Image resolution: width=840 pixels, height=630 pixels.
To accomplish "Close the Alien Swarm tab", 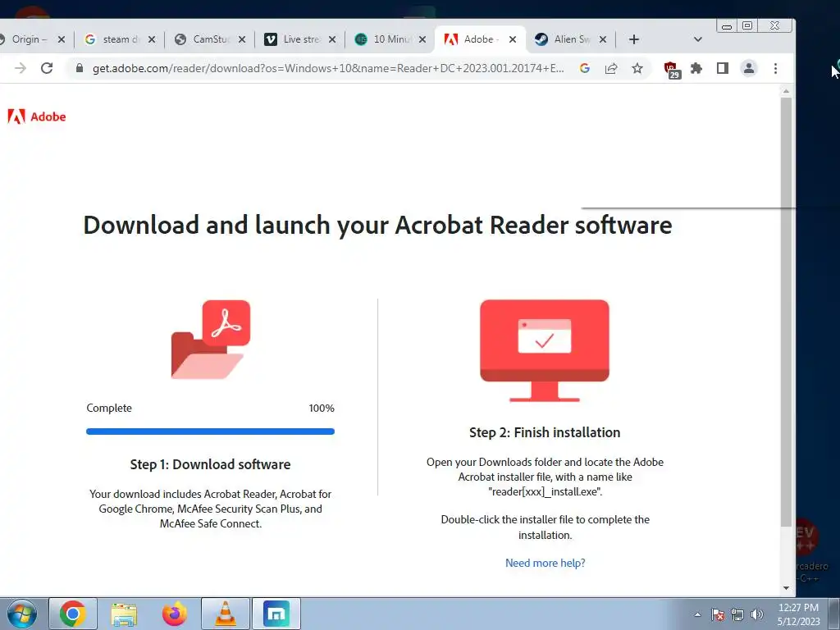I will 603,39.
